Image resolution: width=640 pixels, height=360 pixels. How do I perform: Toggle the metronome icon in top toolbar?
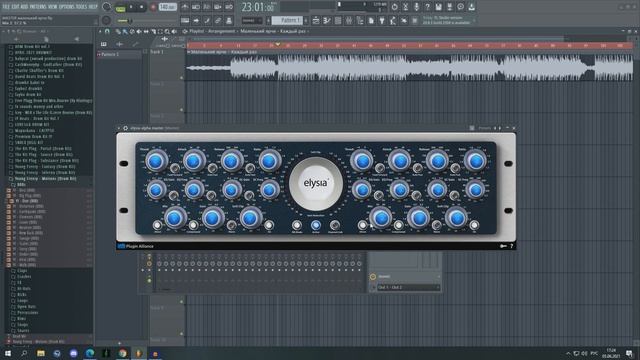[x=185, y=7]
